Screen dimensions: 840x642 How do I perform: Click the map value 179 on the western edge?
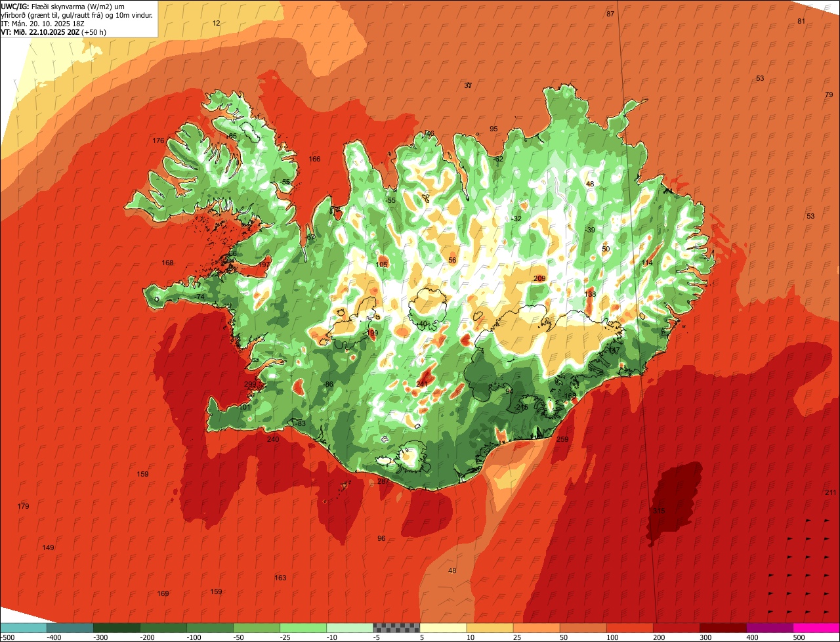(x=23, y=506)
